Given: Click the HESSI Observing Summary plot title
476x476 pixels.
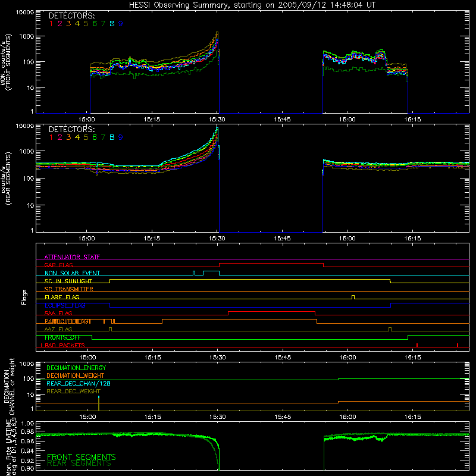Looking at the screenshot, I should click(x=252, y=5).
